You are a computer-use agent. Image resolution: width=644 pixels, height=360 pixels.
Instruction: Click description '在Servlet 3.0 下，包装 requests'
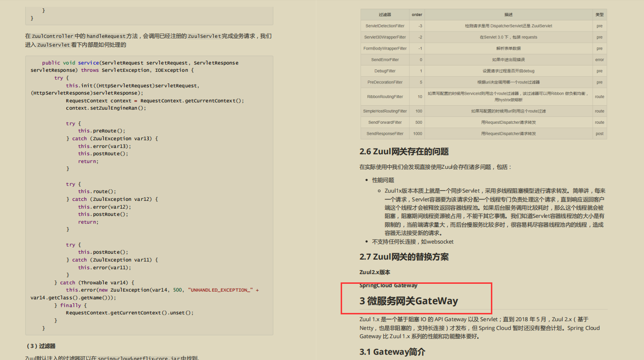point(508,37)
